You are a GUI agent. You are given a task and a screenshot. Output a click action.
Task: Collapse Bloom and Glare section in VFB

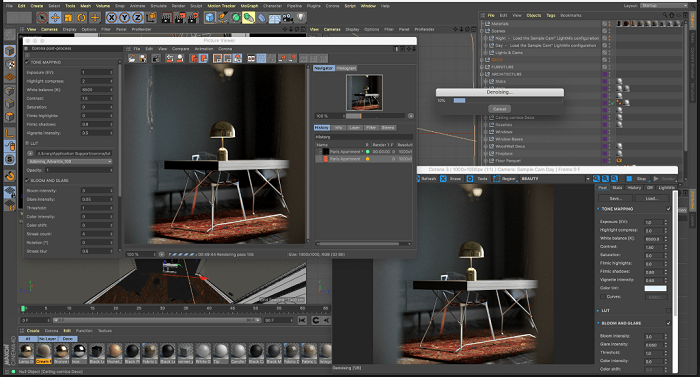click(598, 323)
